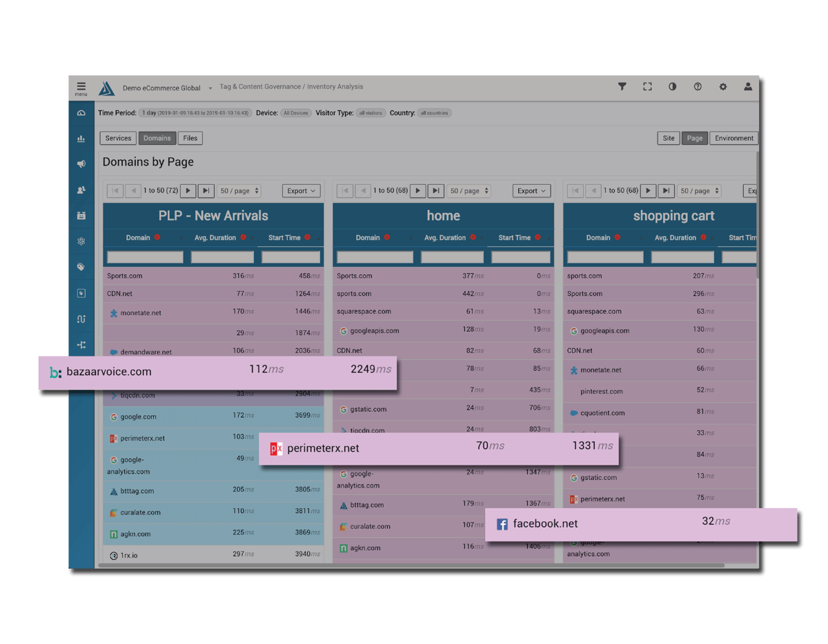The height and width of the screenshot is (644, 828).
Task: Open the tag icon in the left sidebar
Action: 81,267
